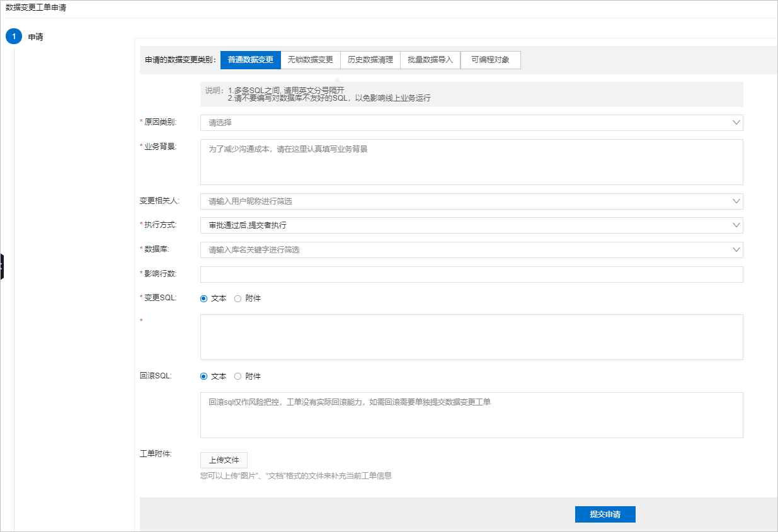Focus the 影响行数 input field
This screenshot has width=778, height=532.
click(471, 274)
